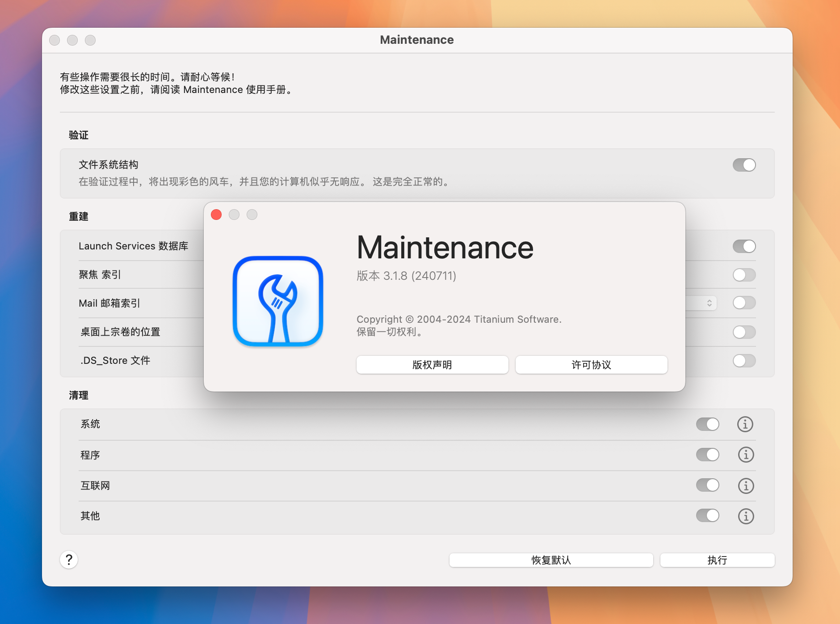The image size is (840, 624).
Task: Open info for 系统 cleanup row
Action: click(x=745, y=424)
